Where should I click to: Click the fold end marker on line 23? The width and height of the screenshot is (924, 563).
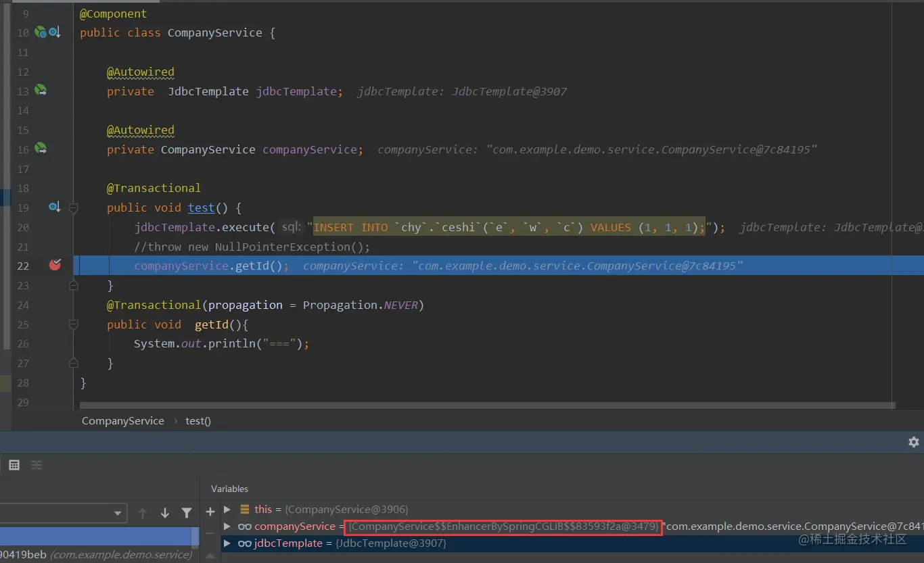click(74, 285)
